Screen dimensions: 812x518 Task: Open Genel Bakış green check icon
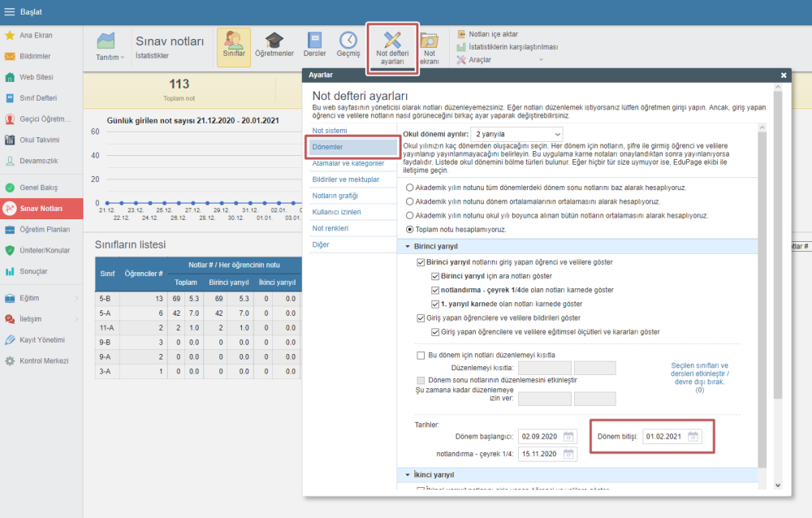9,188
